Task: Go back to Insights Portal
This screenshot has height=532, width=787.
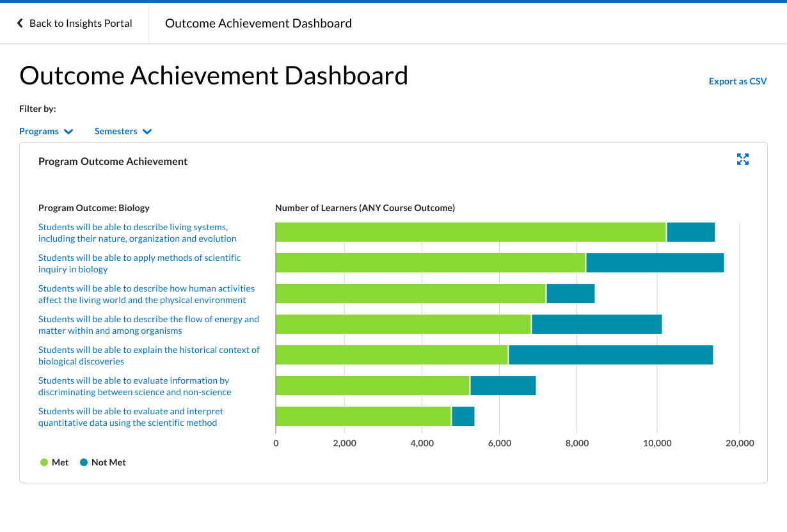Action: tap(80, 23)
